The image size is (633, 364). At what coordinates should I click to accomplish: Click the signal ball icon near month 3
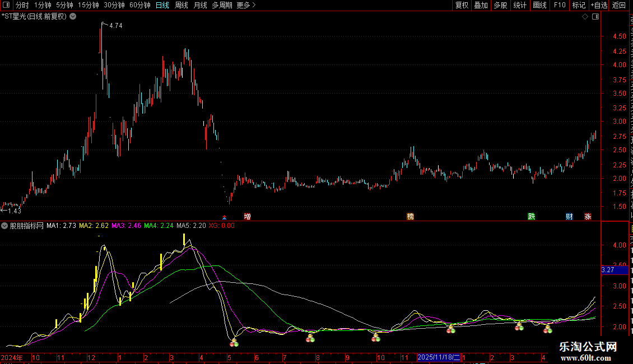(519, 326)
